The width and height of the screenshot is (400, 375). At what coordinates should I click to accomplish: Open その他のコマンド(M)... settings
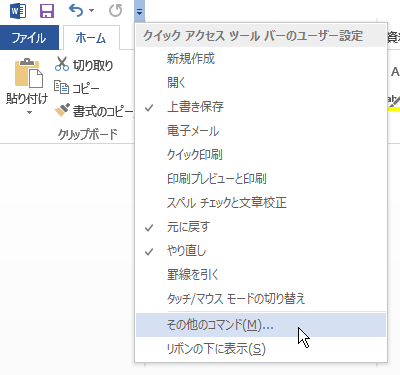[261, 325]
